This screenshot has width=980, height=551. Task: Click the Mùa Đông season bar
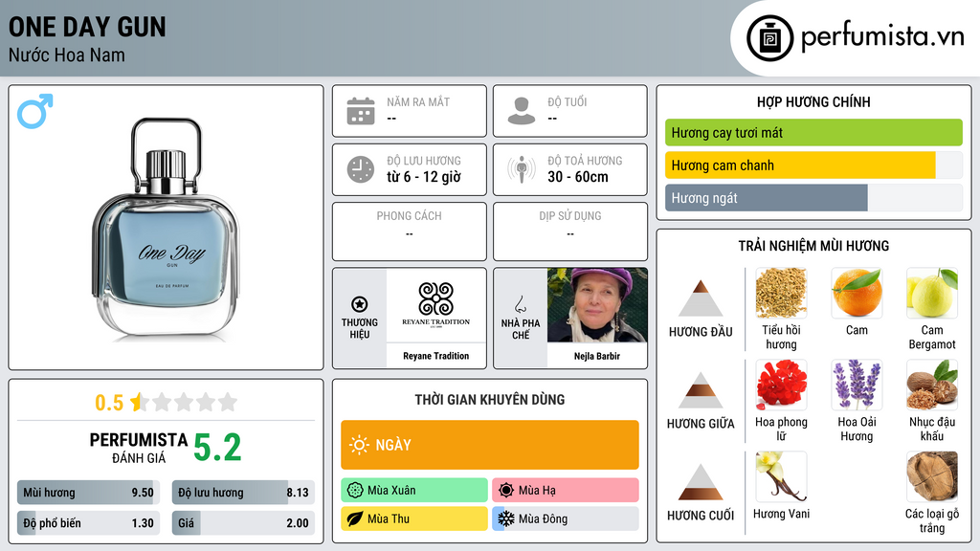point(566,518)
